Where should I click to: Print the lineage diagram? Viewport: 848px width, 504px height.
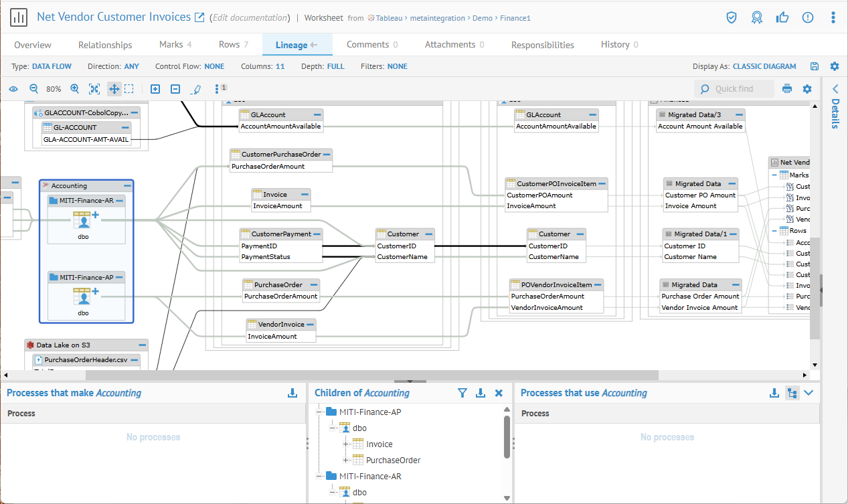[x=787, y=89]
